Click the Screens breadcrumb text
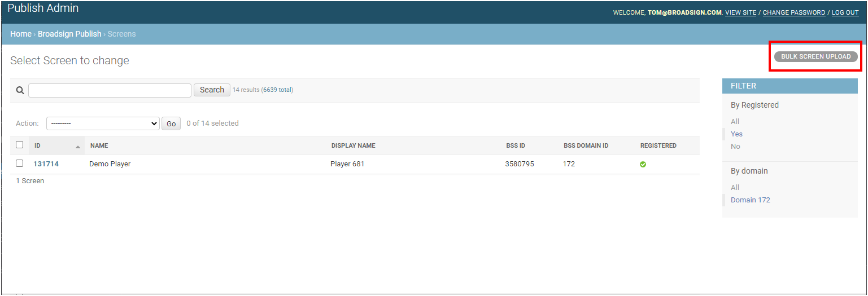Screen dimensions: 868x296 (x=121, y=34)
